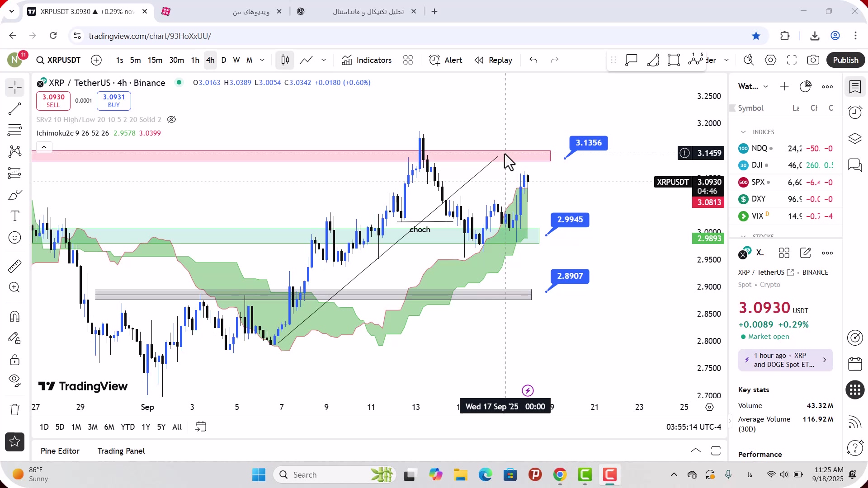Open the Pine Editor tab
The width and height of the screenshot is (868, 488).
pos(60,451)
